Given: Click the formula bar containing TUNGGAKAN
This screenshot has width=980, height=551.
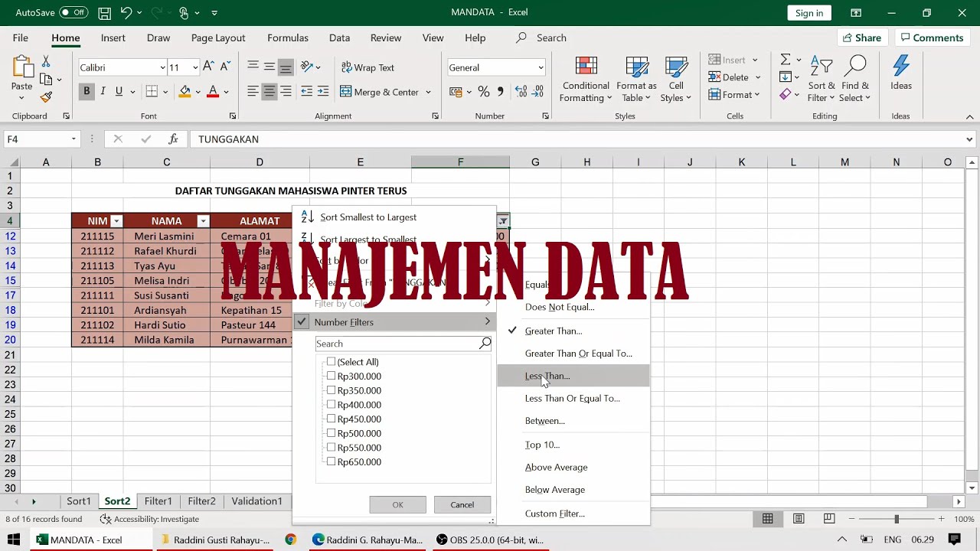Looking at the screenshot, I should point(577,139).
